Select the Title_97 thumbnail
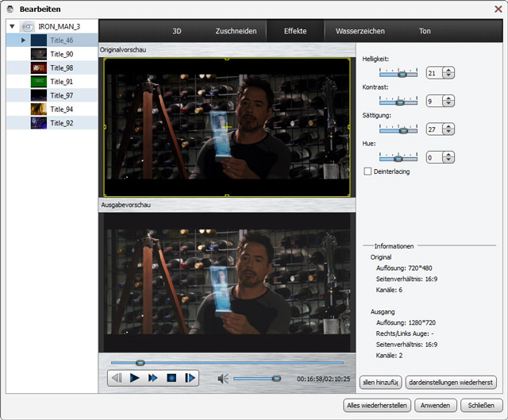 click(39, 95)
